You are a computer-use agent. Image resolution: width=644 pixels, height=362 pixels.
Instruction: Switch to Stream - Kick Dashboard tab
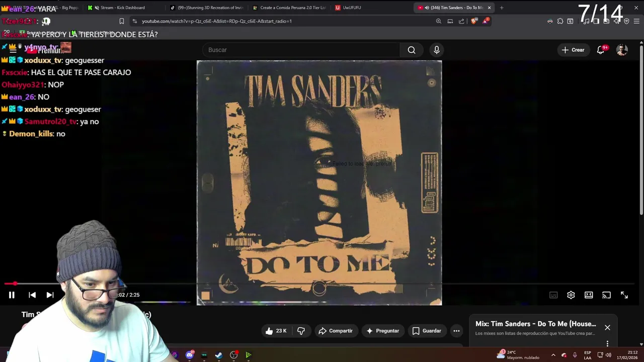122,8
